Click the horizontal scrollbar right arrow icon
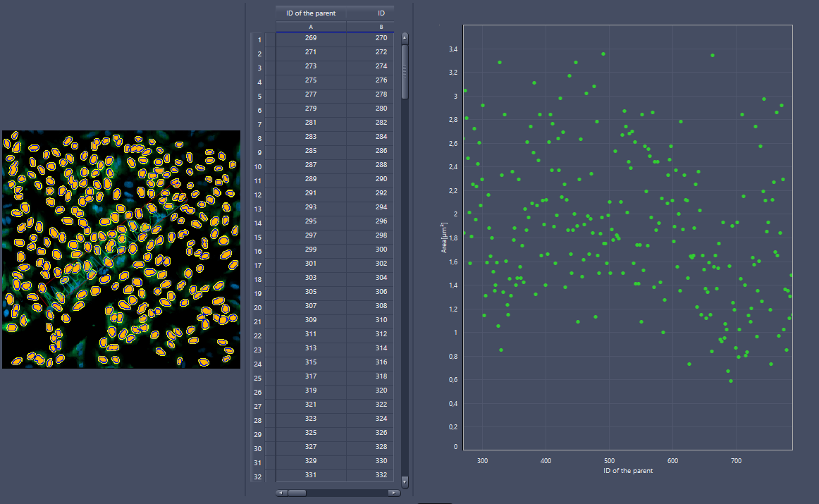819x504 pixels. pyautogui.click(x=395, y=493)
